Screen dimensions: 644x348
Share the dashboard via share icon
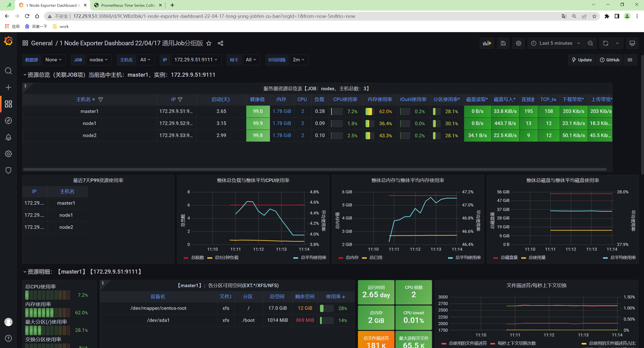pos(220,43)
